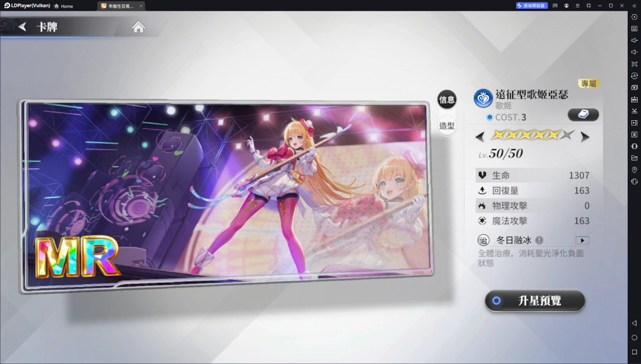Click the blue 流暢模擬器 button in titlebar
The image size is (641, 364).
[x=532, y=6]
